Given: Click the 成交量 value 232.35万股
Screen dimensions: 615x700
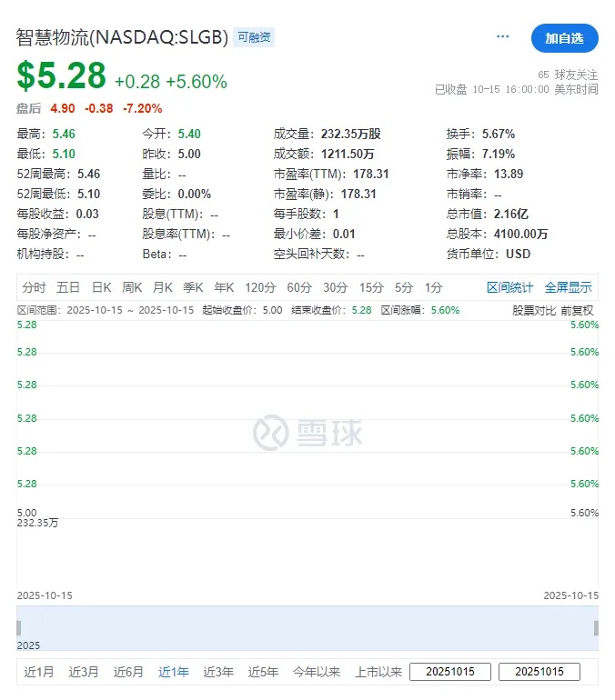Looking at the screenshot, I should tap(350, 134).
